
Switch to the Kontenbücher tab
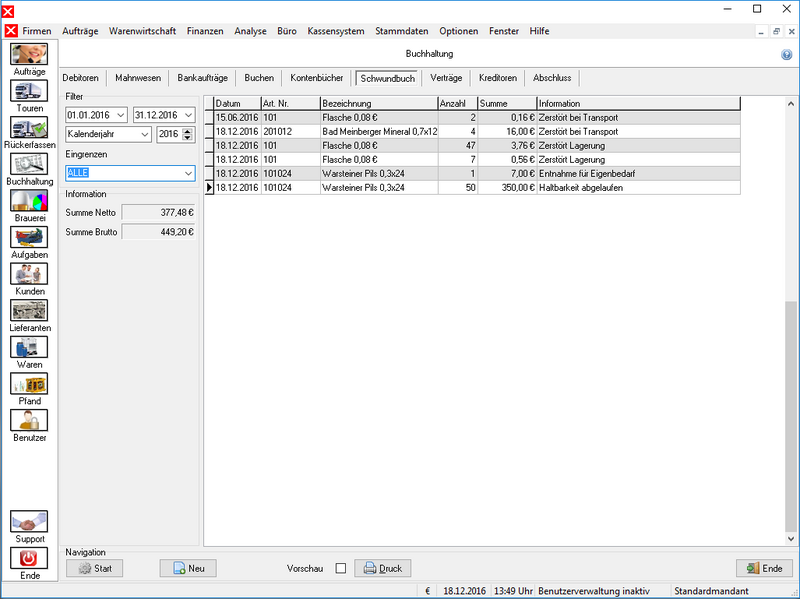[316, 78]
